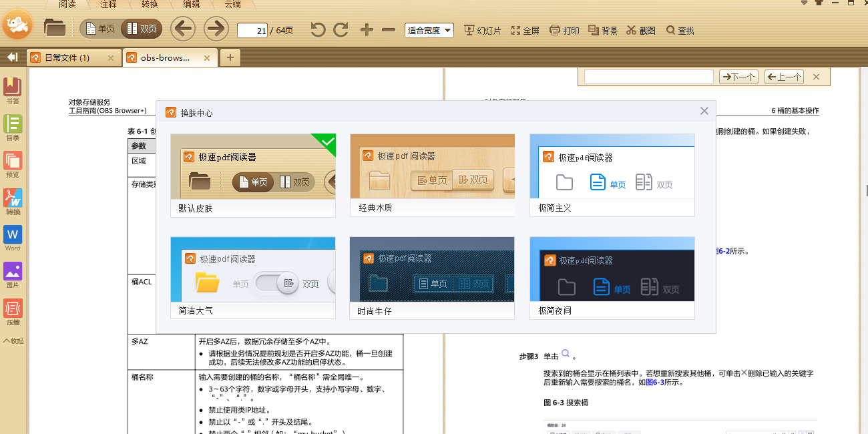868x434 pixels.
Task: Open the 注释 menu tab
Action: [108, 4]
